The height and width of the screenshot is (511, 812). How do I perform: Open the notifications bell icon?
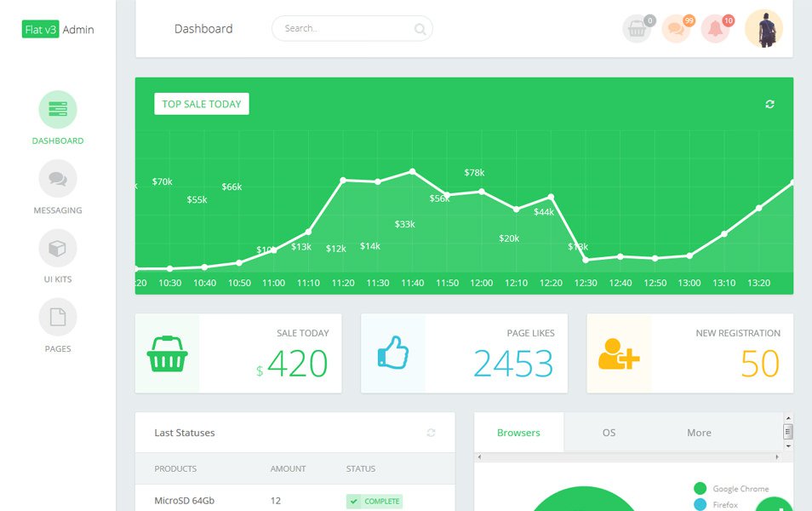tap(715, 29)
